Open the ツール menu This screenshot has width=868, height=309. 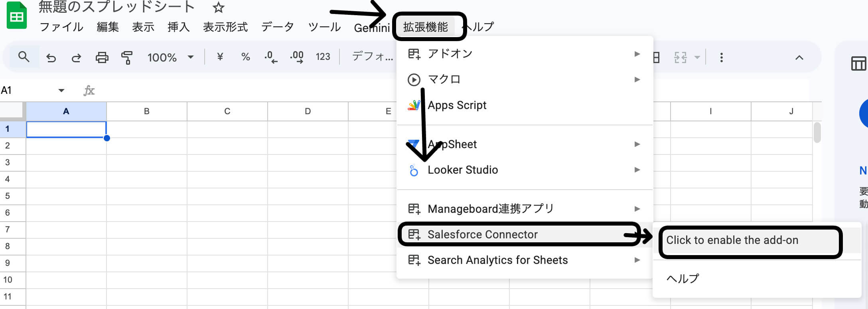pos(324,27)
